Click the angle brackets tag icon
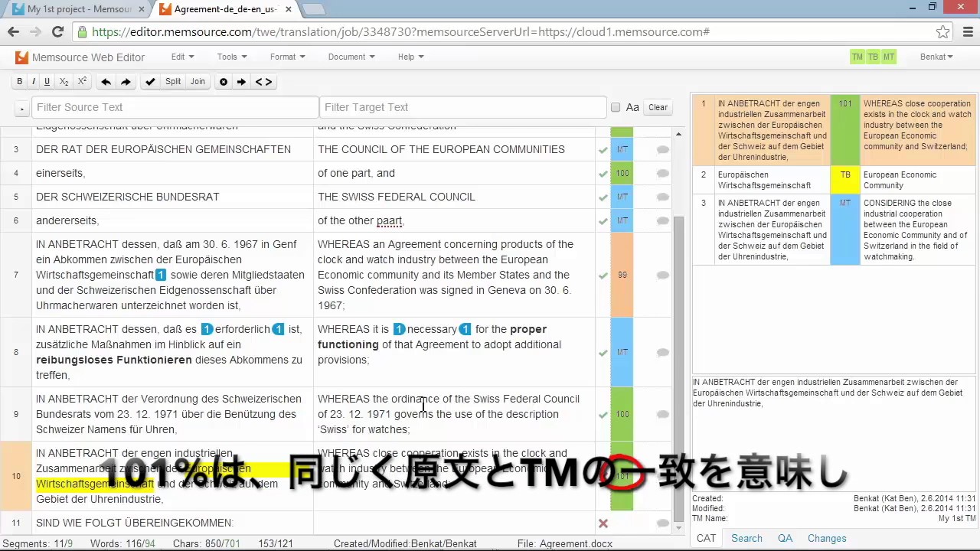980x551 pixels. coord(263,82)
